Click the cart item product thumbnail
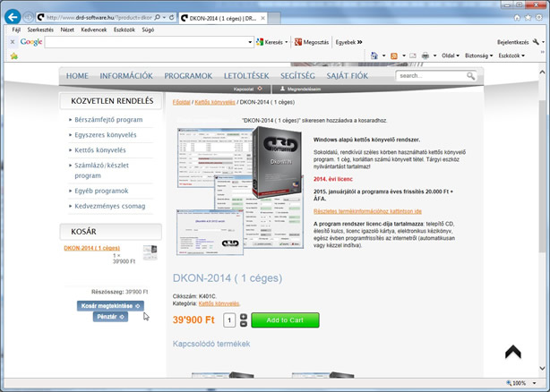550x392 pixels. [x=150, y=252]
